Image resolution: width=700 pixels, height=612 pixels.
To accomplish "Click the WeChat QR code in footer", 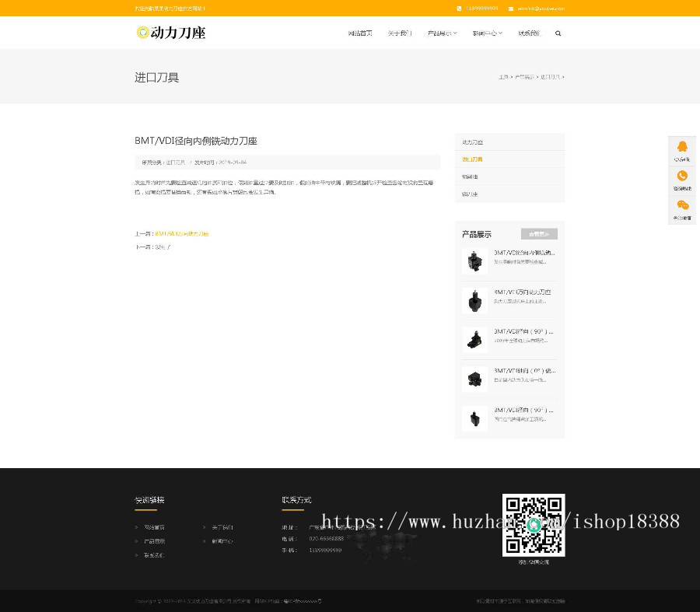I will point(534,526).
